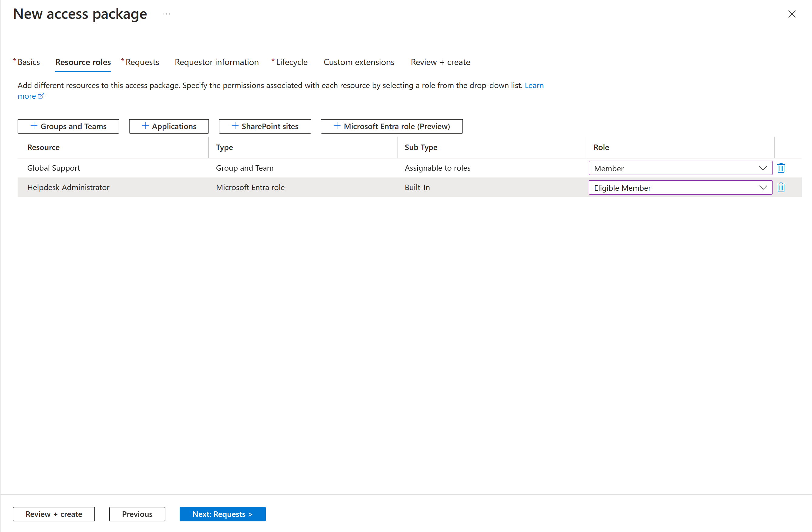812x532 pixels.
Task: Click the Requestor information tab
Action: tap(216, 62)
